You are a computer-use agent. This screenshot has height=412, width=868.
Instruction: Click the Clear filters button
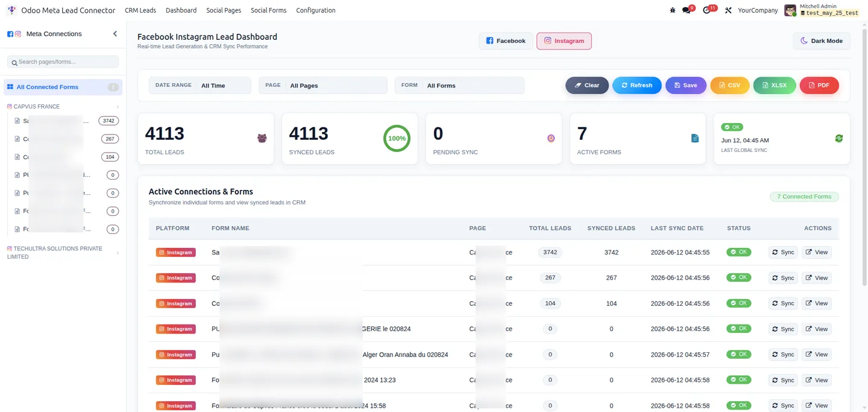click(587, 86)
